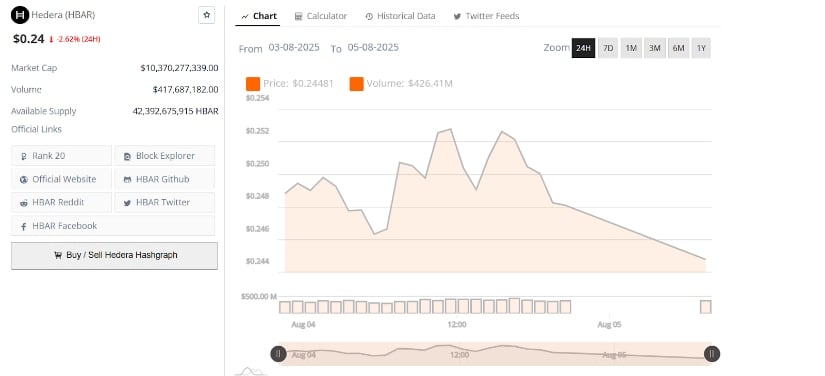Add Hedera to favorites with star icon
The width and height of the screenshot is (825, 376).
tap(206, 15)
